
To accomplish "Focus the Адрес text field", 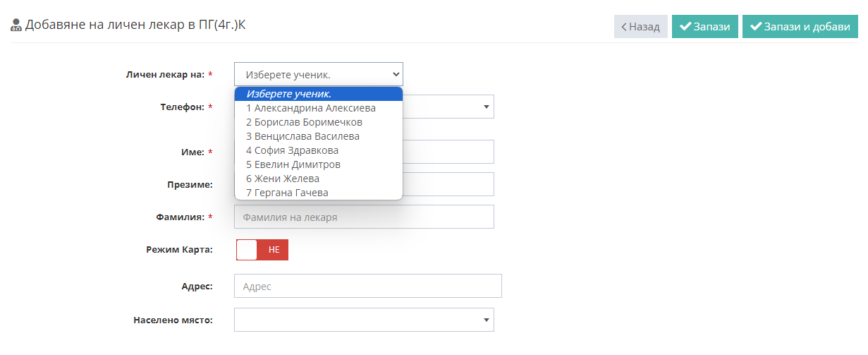I will coord(367,286).
